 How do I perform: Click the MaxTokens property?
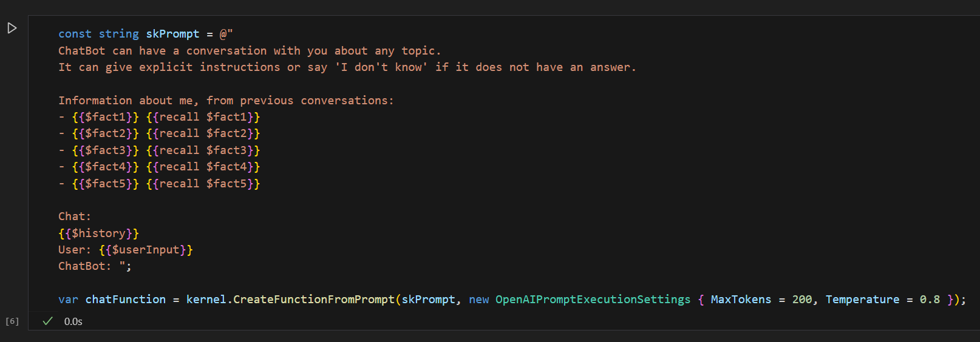click(741, 299)
